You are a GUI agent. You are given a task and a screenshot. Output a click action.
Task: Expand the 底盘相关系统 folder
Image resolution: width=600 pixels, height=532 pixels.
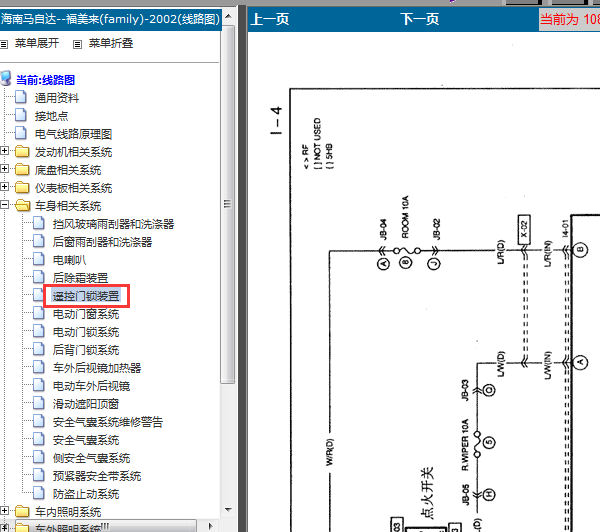4,169
